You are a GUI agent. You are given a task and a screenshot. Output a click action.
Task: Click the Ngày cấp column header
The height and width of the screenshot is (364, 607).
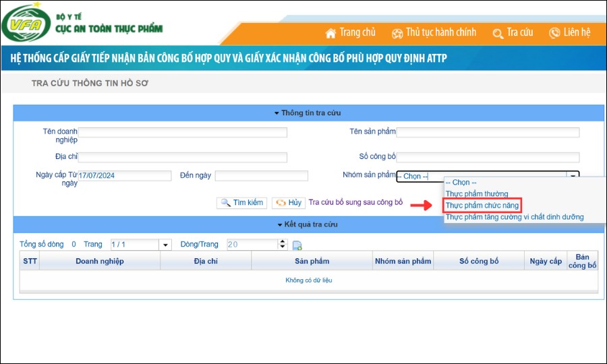tap(546, 261)
